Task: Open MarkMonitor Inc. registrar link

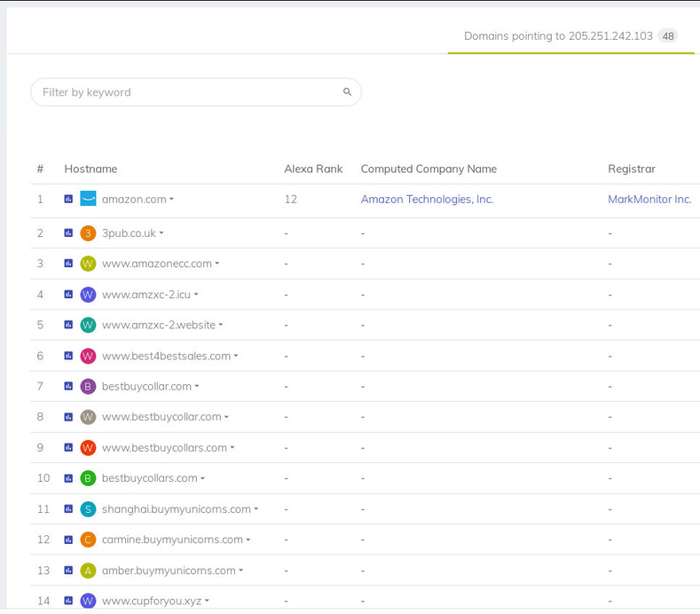Action: click(x=649, y=199)
